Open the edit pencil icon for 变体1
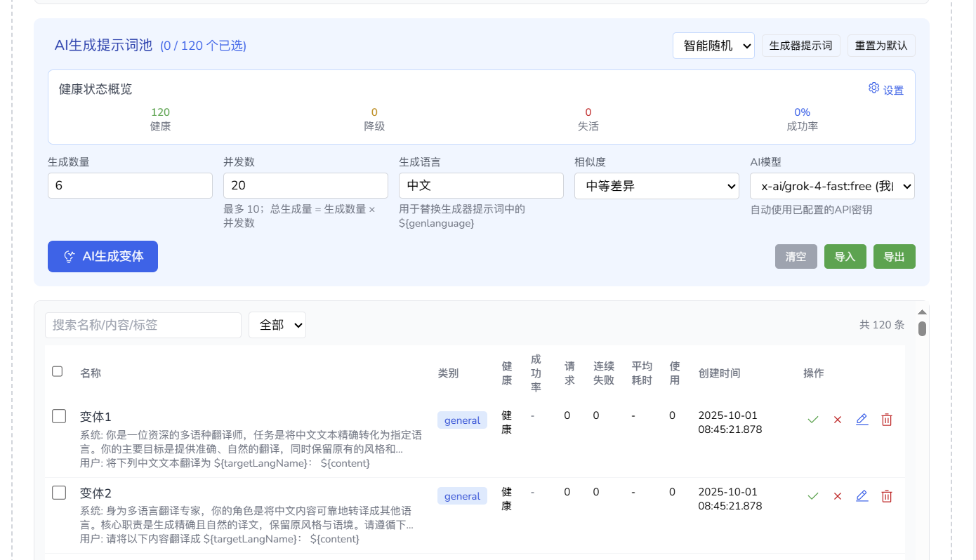Screen dimensions: 976x560 [x=862, y=420]
